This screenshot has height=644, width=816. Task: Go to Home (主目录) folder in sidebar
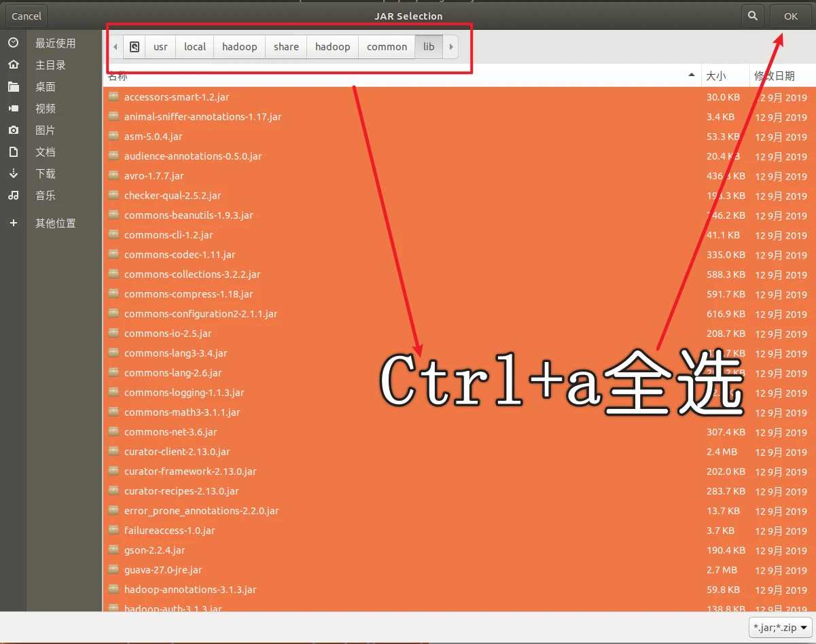pyautogui.click(x=50, y=65)
